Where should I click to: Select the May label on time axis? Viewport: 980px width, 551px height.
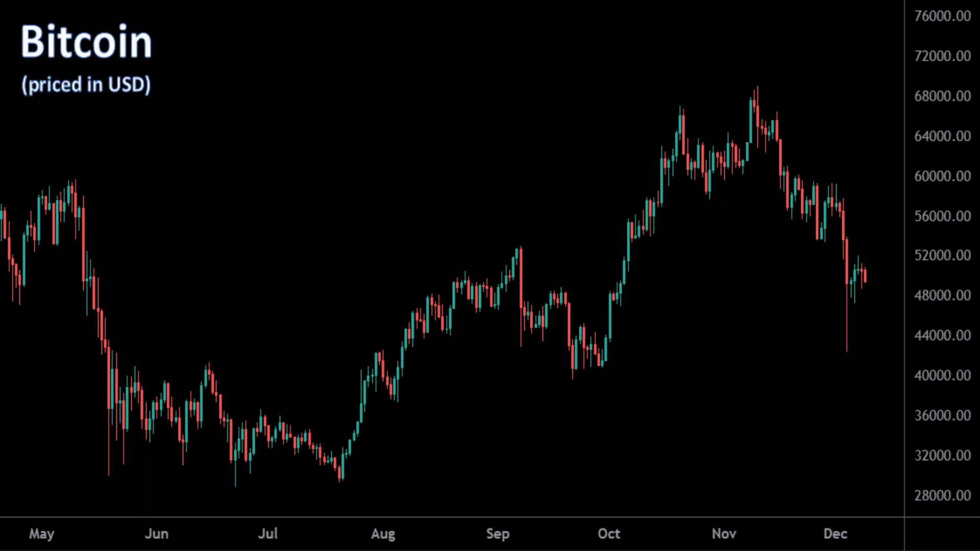click(x=41, y=534)
